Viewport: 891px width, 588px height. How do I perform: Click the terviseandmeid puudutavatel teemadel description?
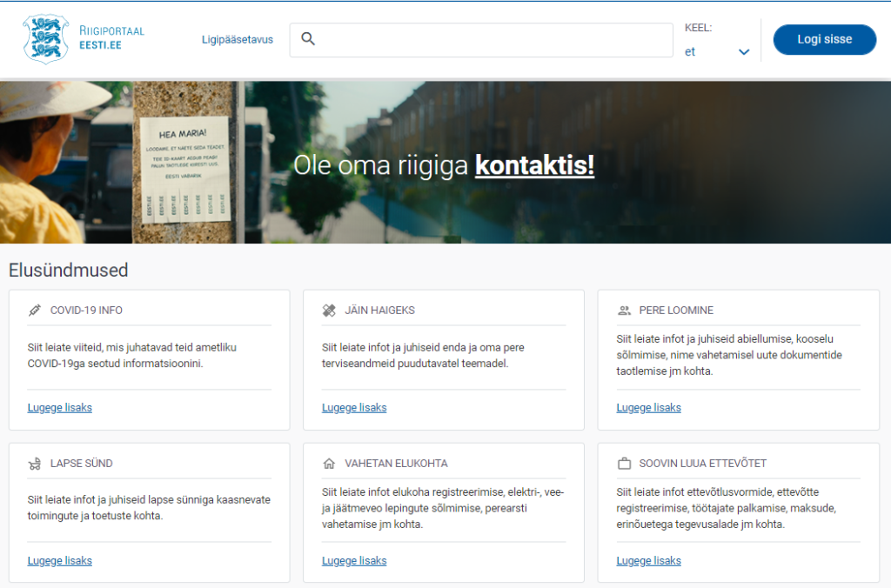pos(423,355)
